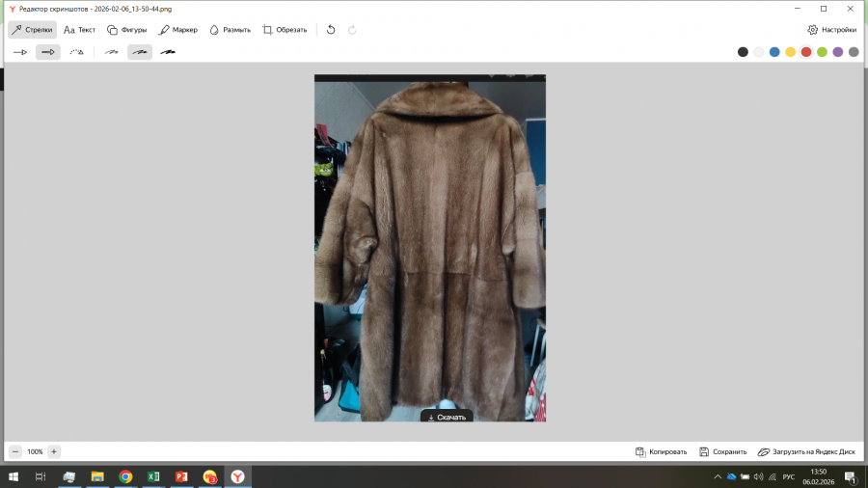The height and width of the screenshot is (488, 868).
Task: Open Настройки settings
Action: tap(831, 30)
